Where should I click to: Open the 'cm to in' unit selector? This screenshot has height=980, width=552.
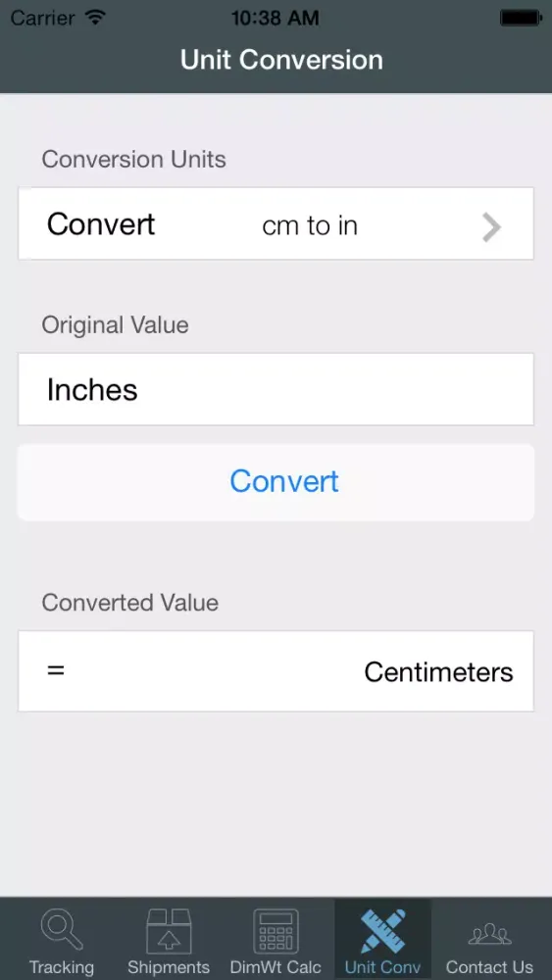tap(310, 225)
